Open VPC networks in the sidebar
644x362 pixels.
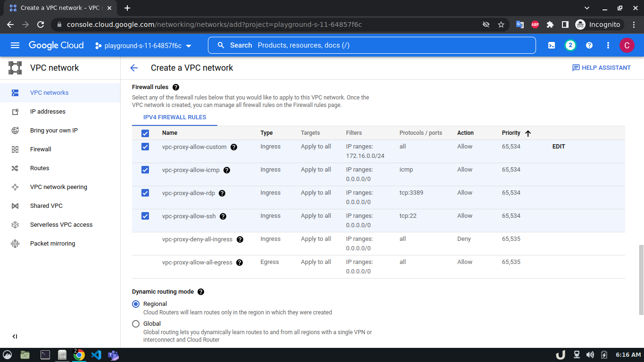(60, 93)
